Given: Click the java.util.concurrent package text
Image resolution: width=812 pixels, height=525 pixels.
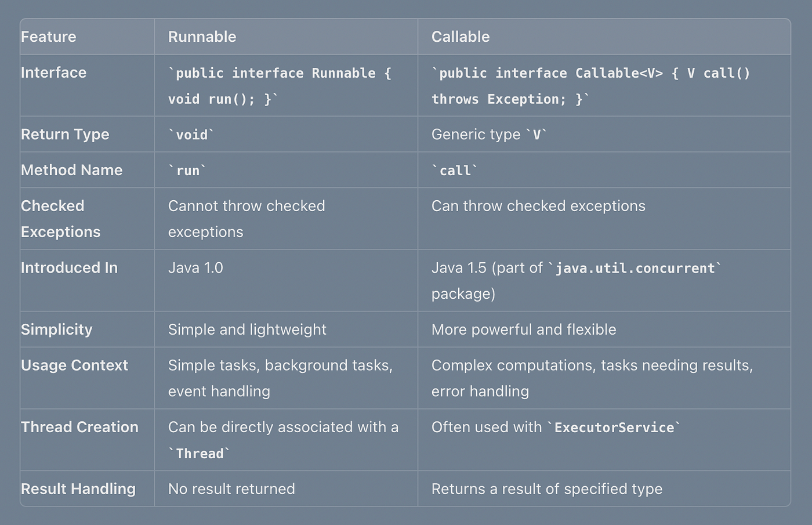Looking at the screenshot, I should [635, 268].
